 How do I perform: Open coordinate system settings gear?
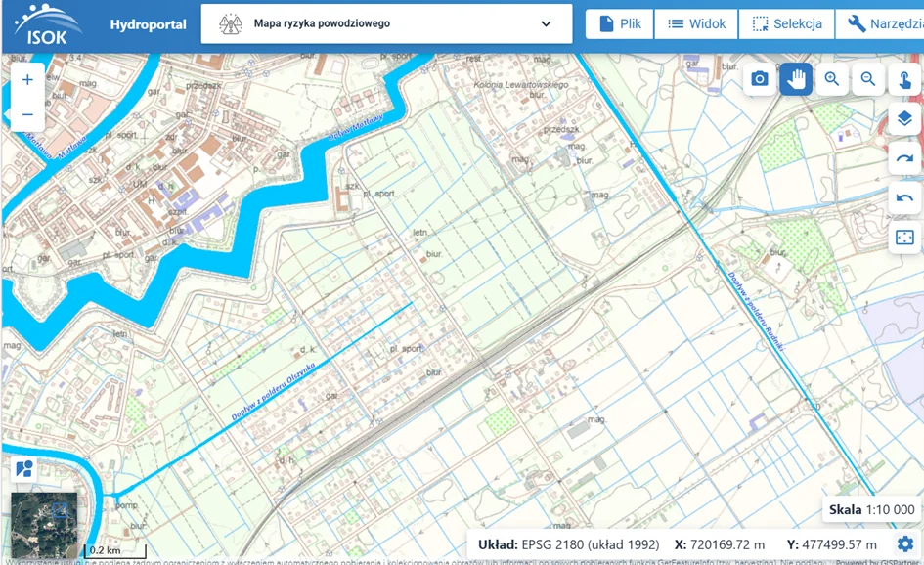click(x=904, y=544)
